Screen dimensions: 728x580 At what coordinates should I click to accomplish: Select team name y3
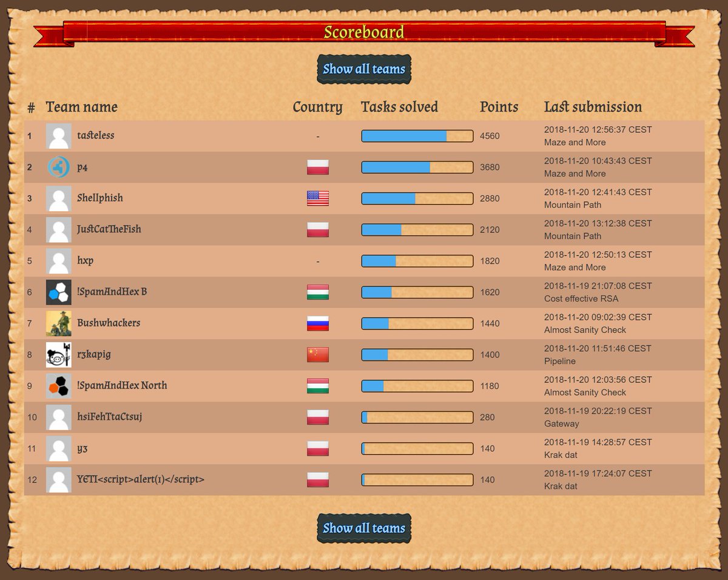click(x=83, y=449)
